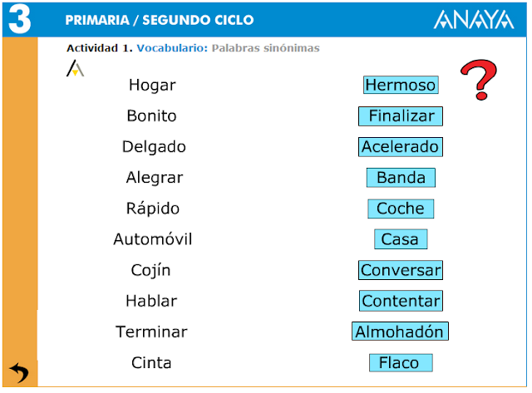Choose the Conversar word box
This screenshot has width=532, height=393.
pyautogui.click(x=401, y=270)
